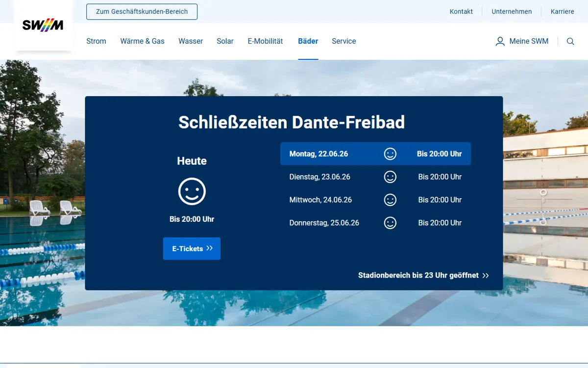The height and width of the screenshot is (368, 588).
Task: Open the E-Mobilität menu
Action: (x=265, y=41)
